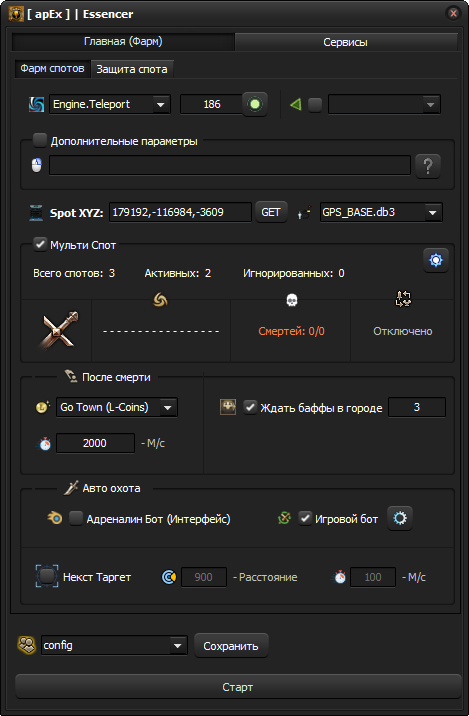The height and width of the screenshot is (716, 469).
Task: Click the question mark help button
Action: click(428, 165)
